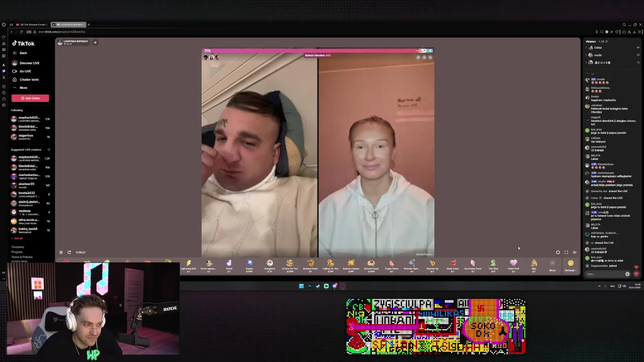Send the Galaxy gift
Image resolution: width=644 pixels, height=362 pixels.
click(x=249, y=265)
